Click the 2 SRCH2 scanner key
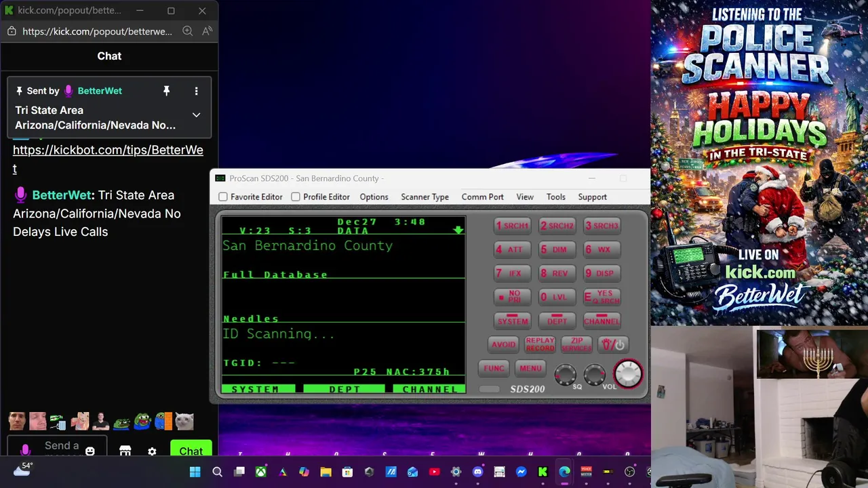The image size is (868, 488). coord(557,226)
